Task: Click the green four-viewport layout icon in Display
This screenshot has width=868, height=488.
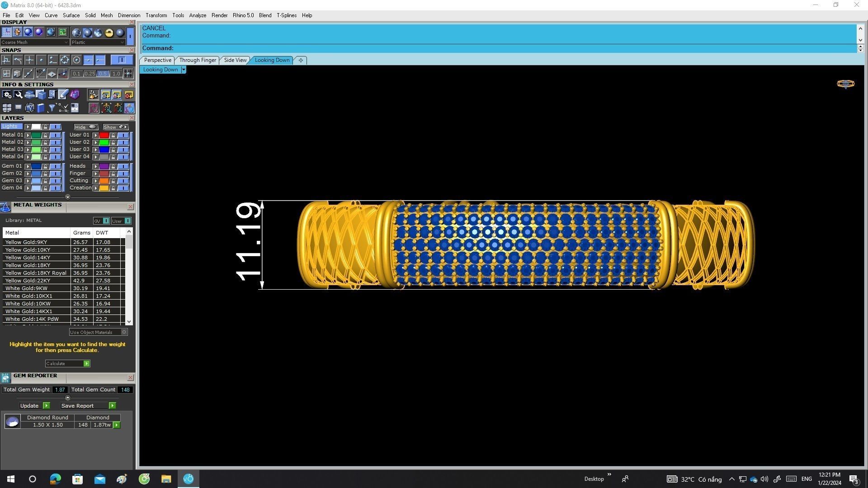Action: 62,32
